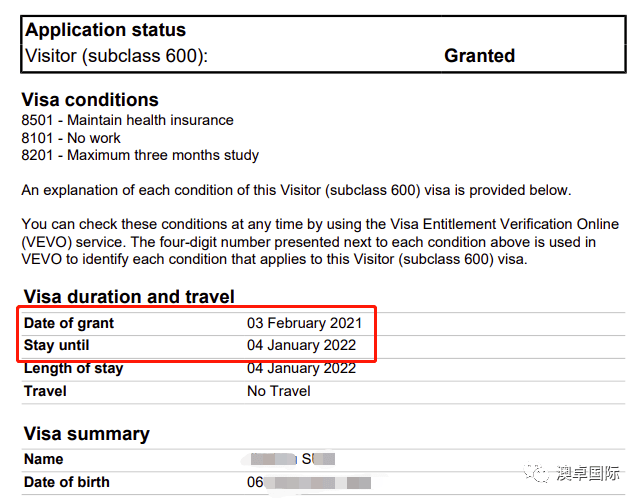
Task: Select the No Travel value
Action: pos(279,391)
